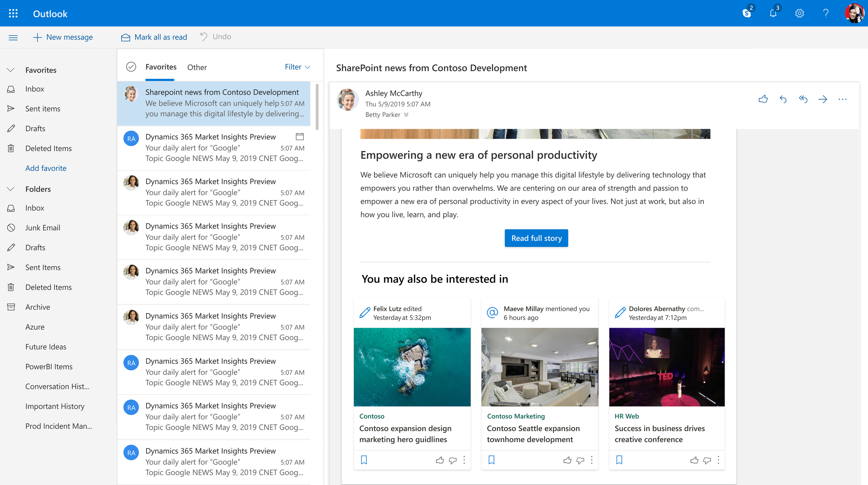Click the message list scrollbar
868x485 pixels.
pyautogui.click(x=317, y=107)
